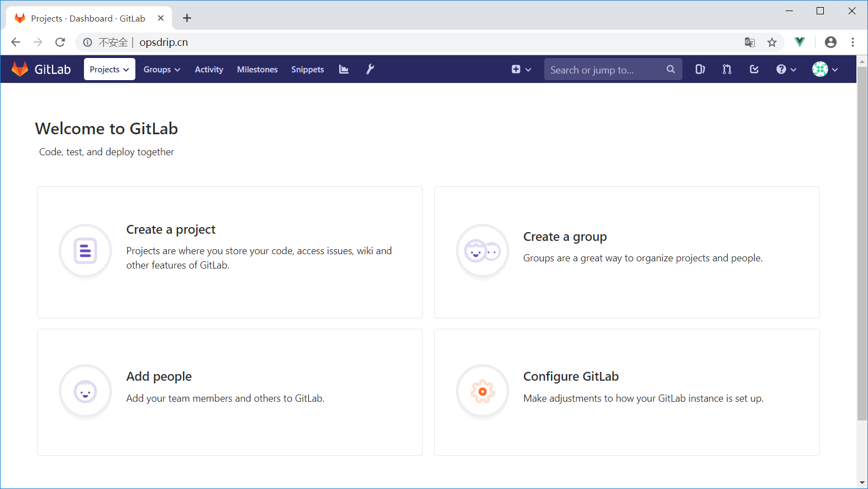
Task: Click the Configure GitLab gear icon
Action: tap(482, 392)
